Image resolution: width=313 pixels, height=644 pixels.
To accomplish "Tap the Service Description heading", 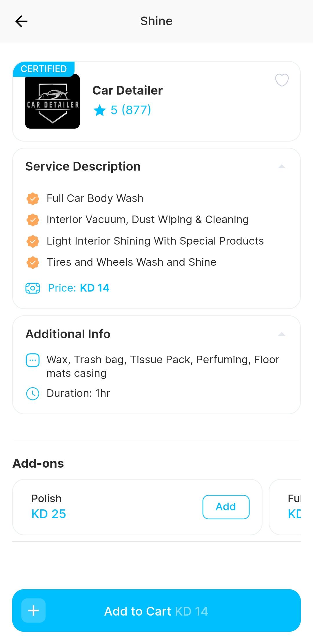I will coord(83,167).
